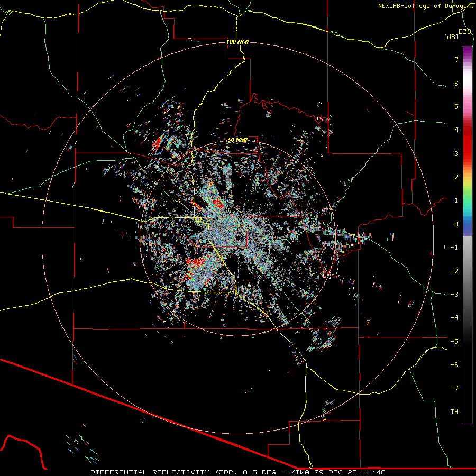Click the DZD product label above color bar
The height and width of the screenshot is (476, 476).
465,32
